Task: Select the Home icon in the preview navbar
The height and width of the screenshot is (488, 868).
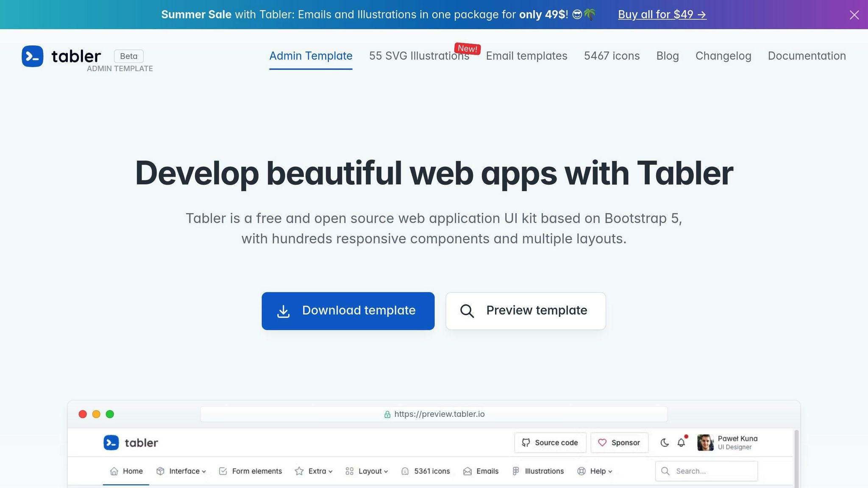Action: pyautogui.click(x=114, y=471)
